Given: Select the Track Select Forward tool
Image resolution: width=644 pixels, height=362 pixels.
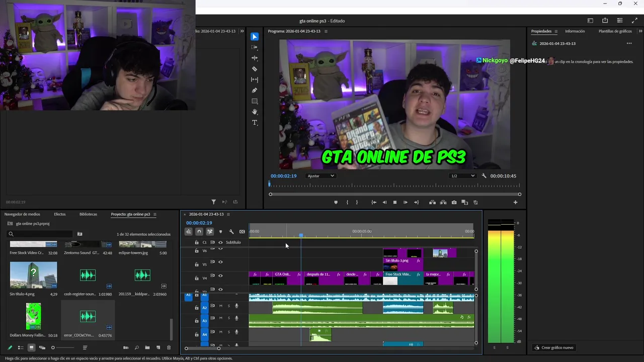Looking at the screenshot, I should 255,47.
